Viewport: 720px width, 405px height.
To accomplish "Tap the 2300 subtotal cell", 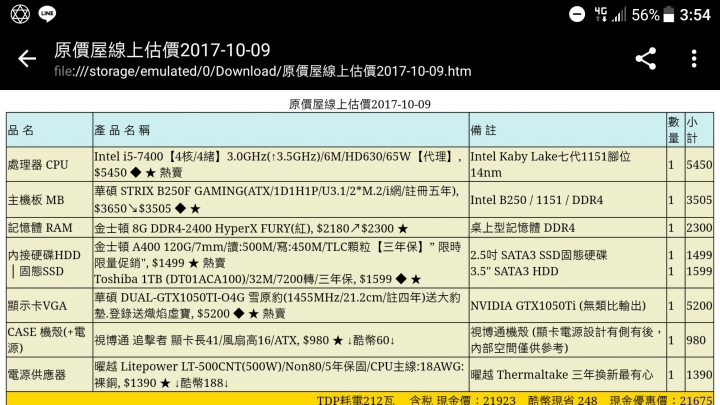I will coord(699,228).
